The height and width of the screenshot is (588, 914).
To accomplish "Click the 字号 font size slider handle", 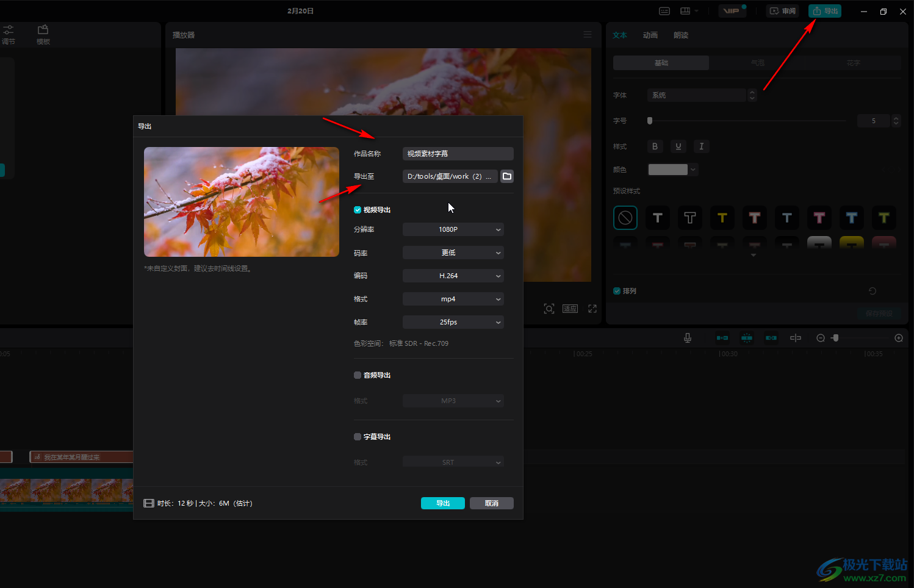I will click(650, 121).
